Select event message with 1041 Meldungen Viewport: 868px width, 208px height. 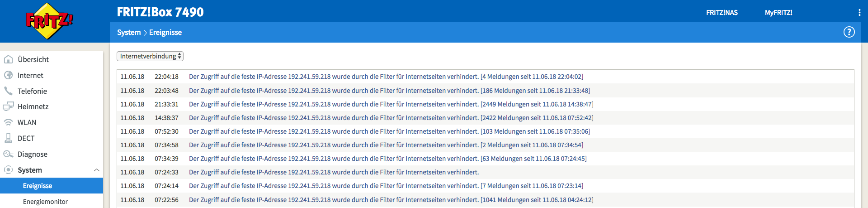391,200
